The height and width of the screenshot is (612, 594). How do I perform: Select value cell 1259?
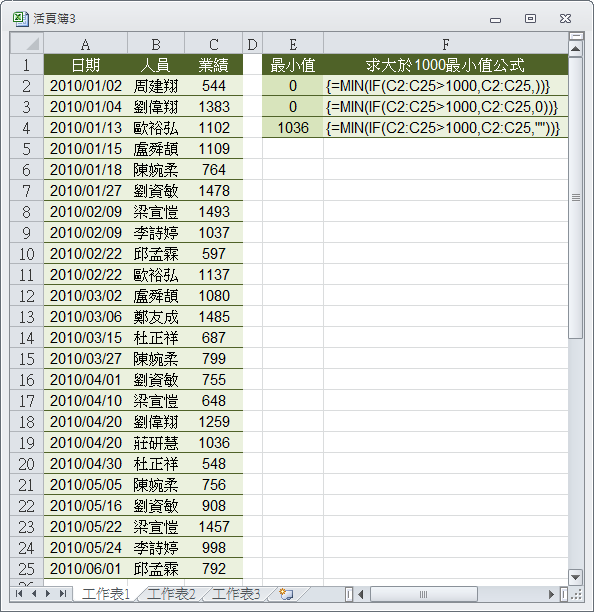[213, 422]
